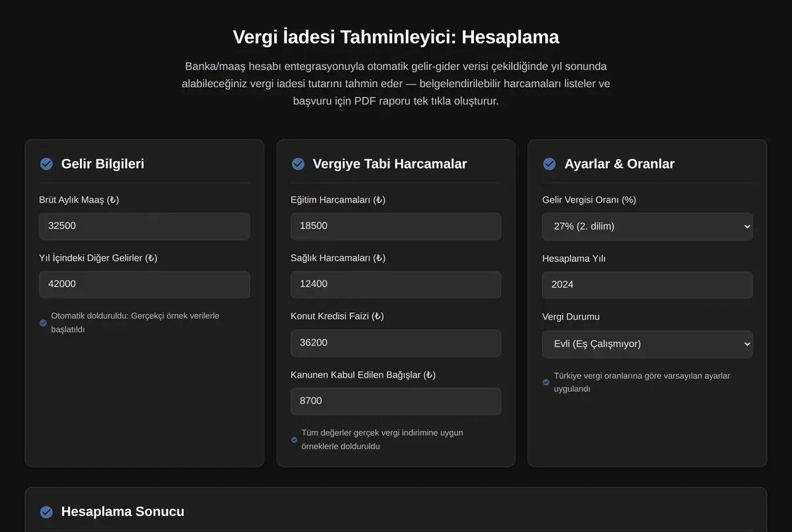This screenshot has width=792, height=532.
Task: Click the Gelir Bilgileri check icon
Action: pyautogui.click(x=46, y=164)
